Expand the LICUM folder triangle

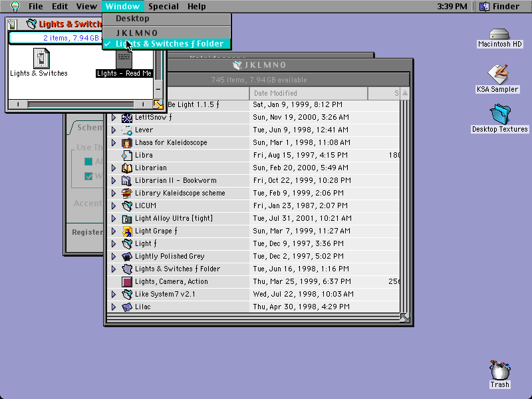pyautogui.click(x=114, y=206)
